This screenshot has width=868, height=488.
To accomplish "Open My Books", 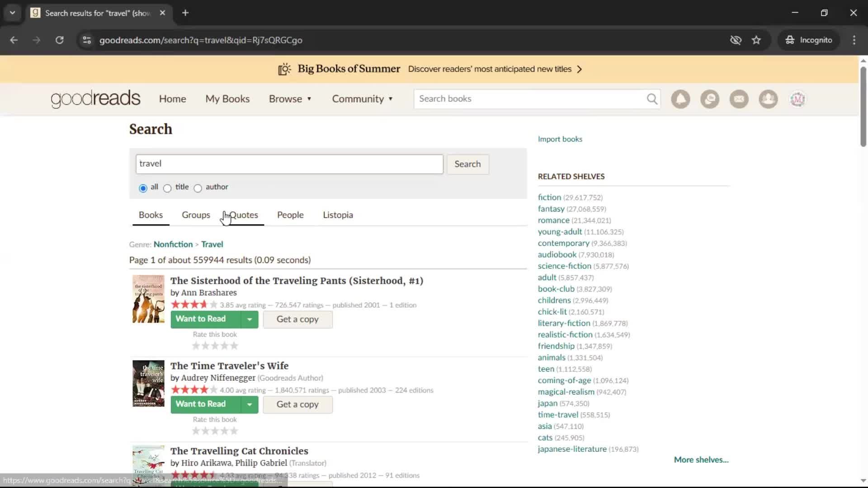I will (227, 99).
